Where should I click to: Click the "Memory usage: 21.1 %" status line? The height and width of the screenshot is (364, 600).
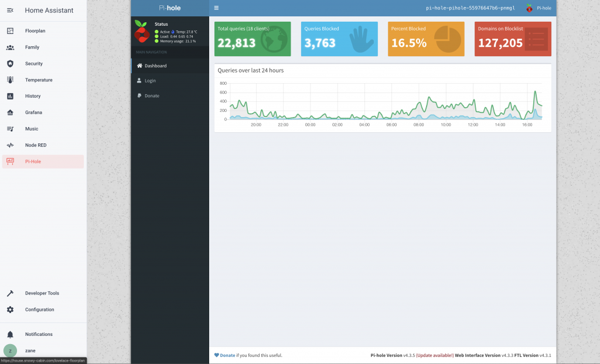[178, 42]
